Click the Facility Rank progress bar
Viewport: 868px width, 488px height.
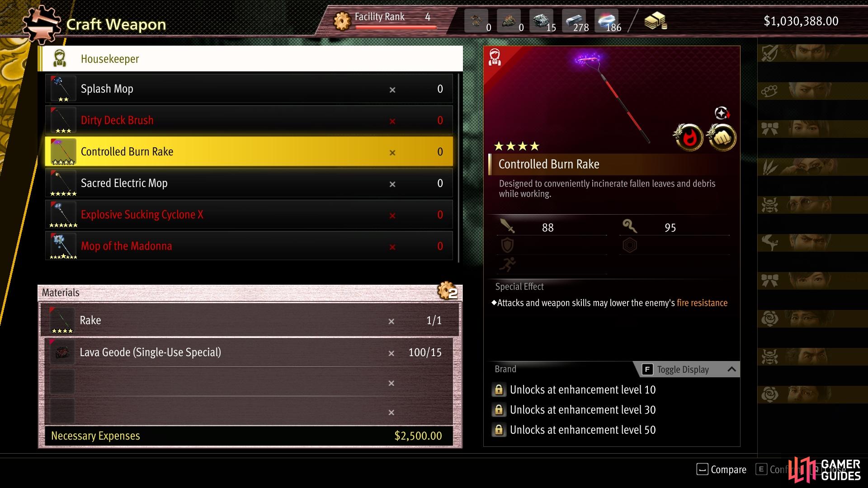396,27
